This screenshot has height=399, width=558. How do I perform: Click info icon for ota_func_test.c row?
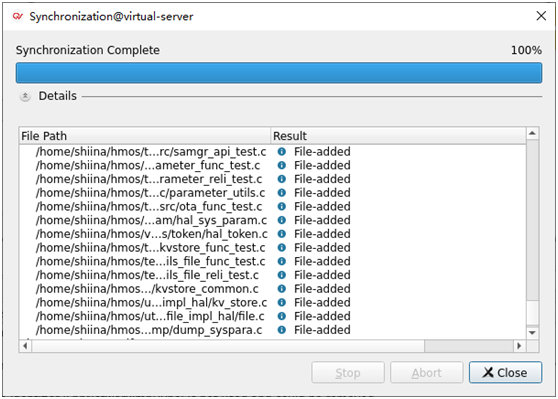pos(281,206)
